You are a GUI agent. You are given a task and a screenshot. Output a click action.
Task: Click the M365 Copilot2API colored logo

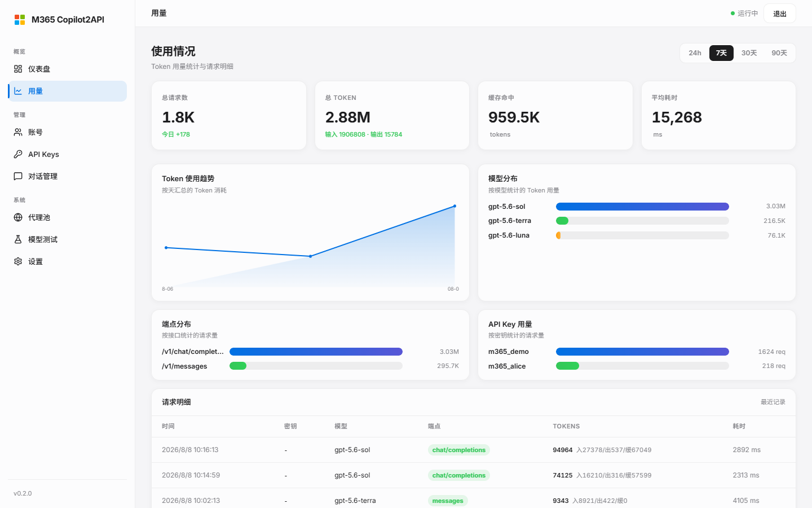click(20, 20)
